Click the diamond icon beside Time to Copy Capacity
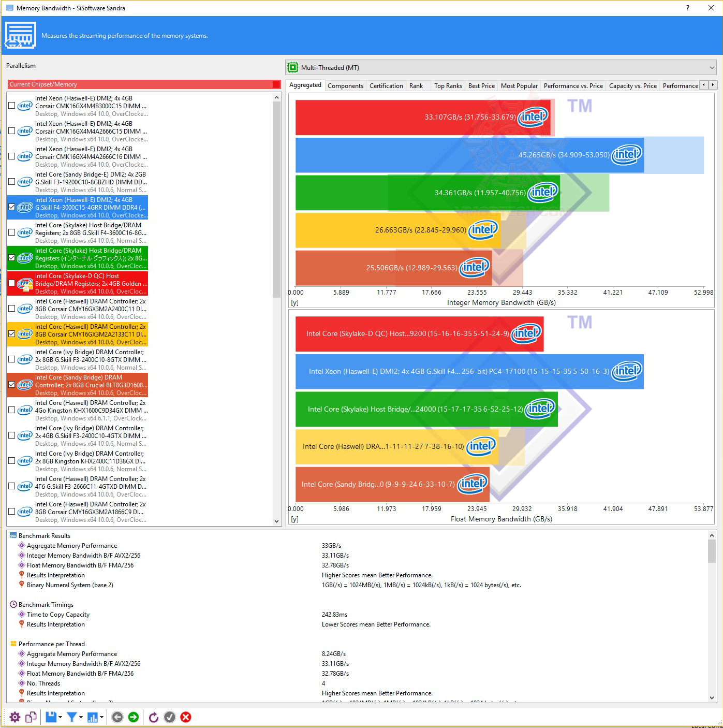 coord(22,614)
